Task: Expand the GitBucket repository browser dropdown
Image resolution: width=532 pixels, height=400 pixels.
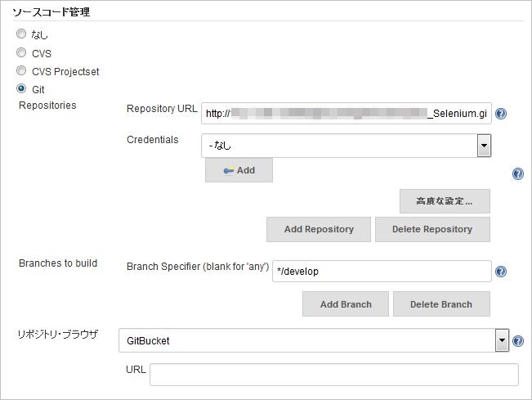Action: point(503,340)
